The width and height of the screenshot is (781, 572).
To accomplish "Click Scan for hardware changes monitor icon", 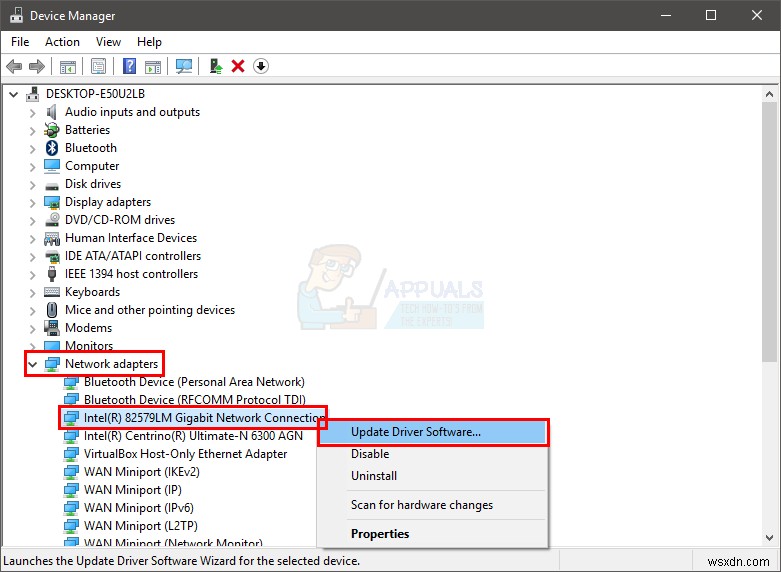I will [184, 66].
